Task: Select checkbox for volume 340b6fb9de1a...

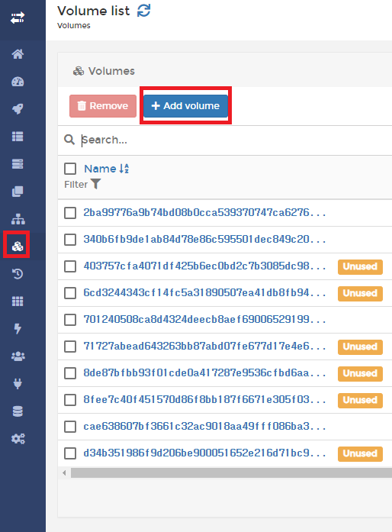Action: point(70,240)
